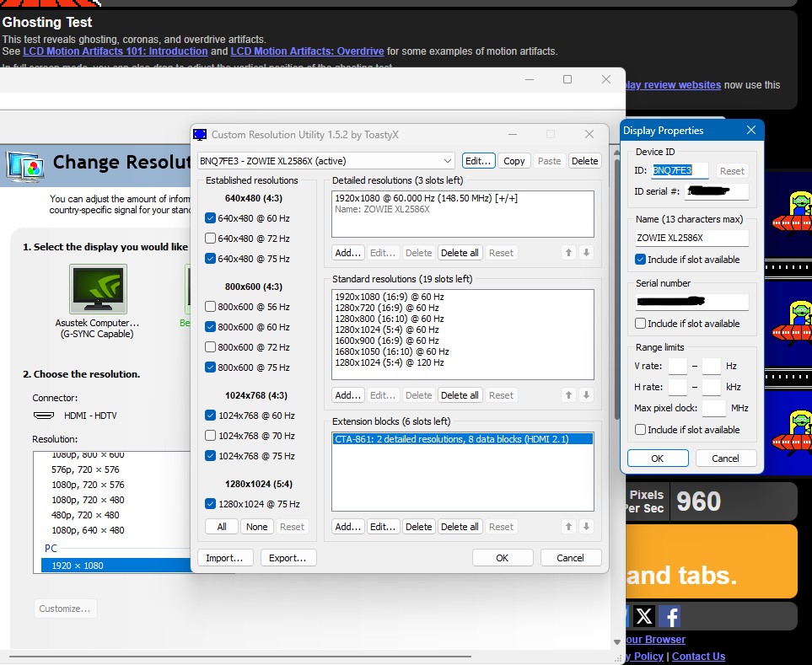Click the Max pixel clock input field

click(x=713, y=409)
